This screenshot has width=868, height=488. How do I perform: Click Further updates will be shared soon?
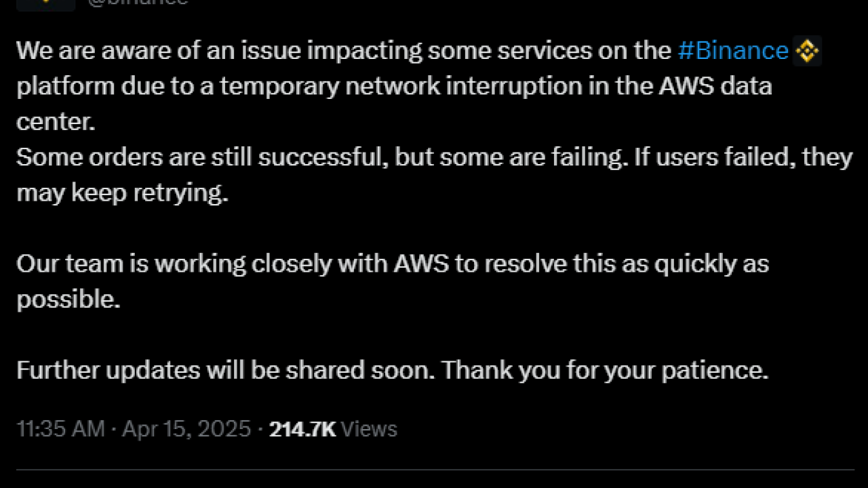click(x=226, y=370)
